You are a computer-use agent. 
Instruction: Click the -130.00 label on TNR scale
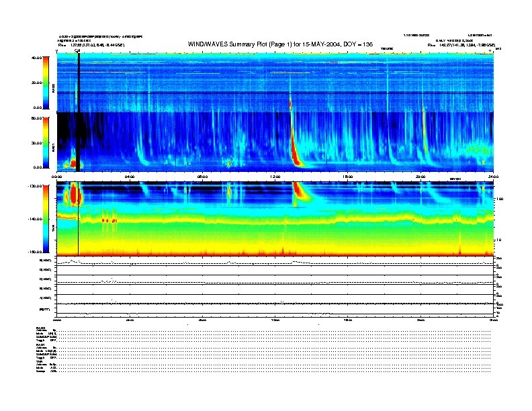pos(34,186)
